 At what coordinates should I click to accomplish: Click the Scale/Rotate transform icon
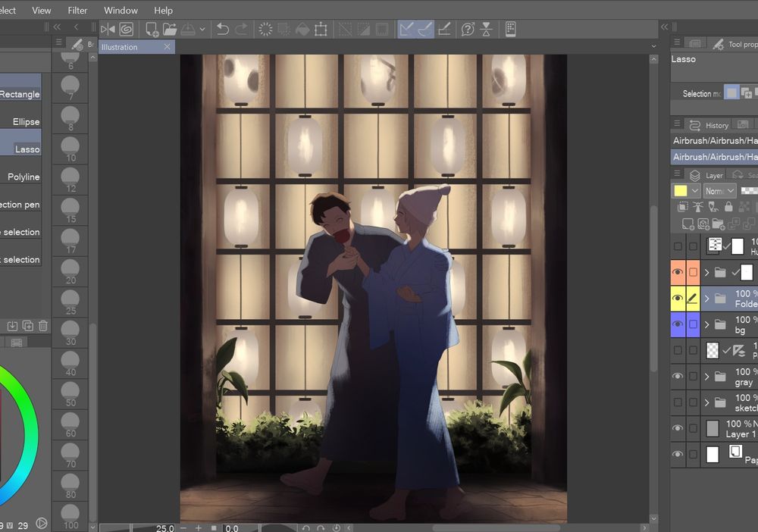(x=321, y=30)
